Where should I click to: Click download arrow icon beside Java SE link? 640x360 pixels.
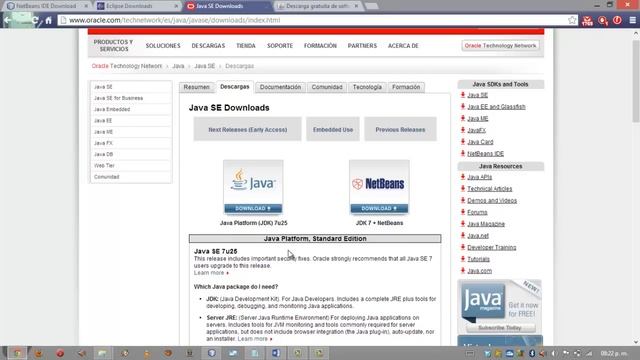pos(463,95)
